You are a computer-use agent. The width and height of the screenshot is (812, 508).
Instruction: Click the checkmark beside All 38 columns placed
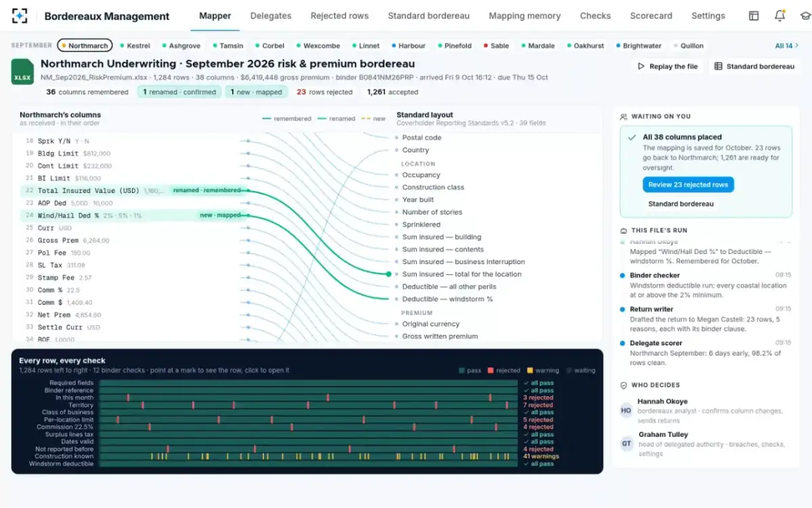[x=632, y=137]
